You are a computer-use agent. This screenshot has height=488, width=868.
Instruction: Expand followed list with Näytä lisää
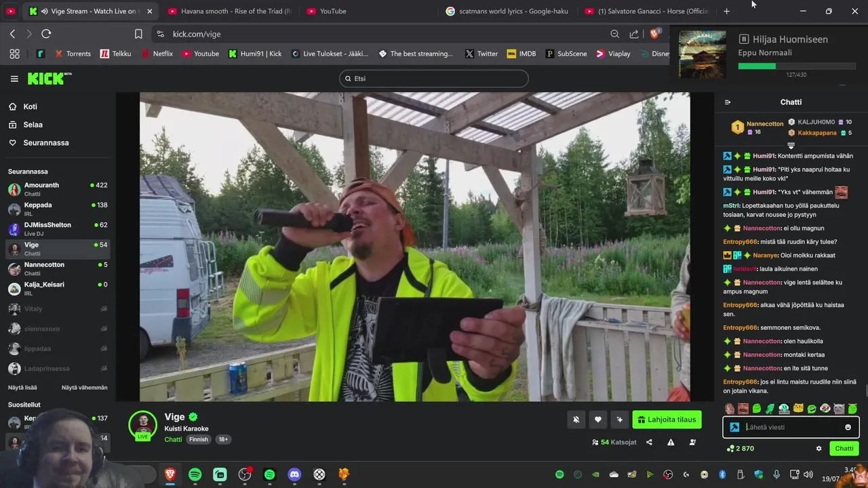click(22, 388)
